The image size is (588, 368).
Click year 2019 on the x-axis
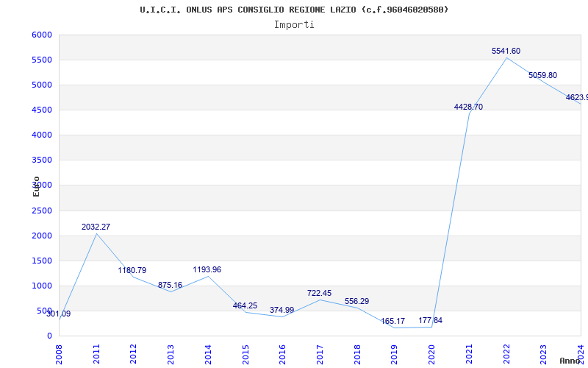[x=394, y=354]
